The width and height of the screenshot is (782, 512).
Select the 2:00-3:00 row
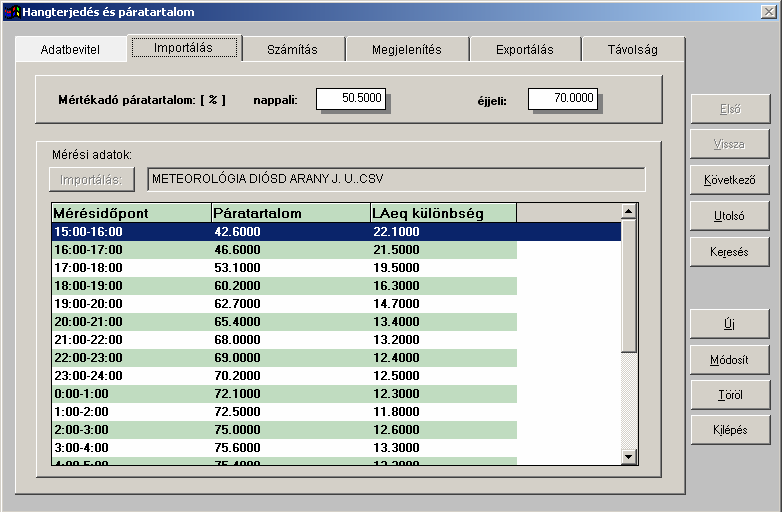point(284,429)
